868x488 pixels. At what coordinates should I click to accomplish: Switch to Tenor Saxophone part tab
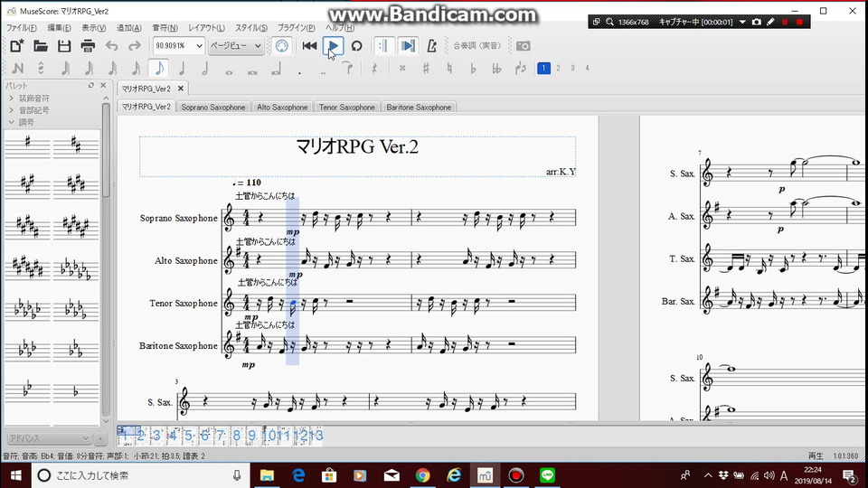tap(346, 108)
